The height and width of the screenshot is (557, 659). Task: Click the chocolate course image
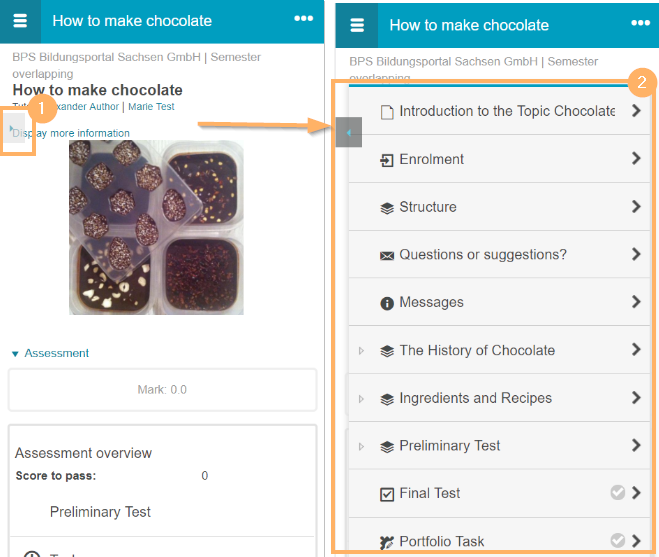click(x=155, y=227)
